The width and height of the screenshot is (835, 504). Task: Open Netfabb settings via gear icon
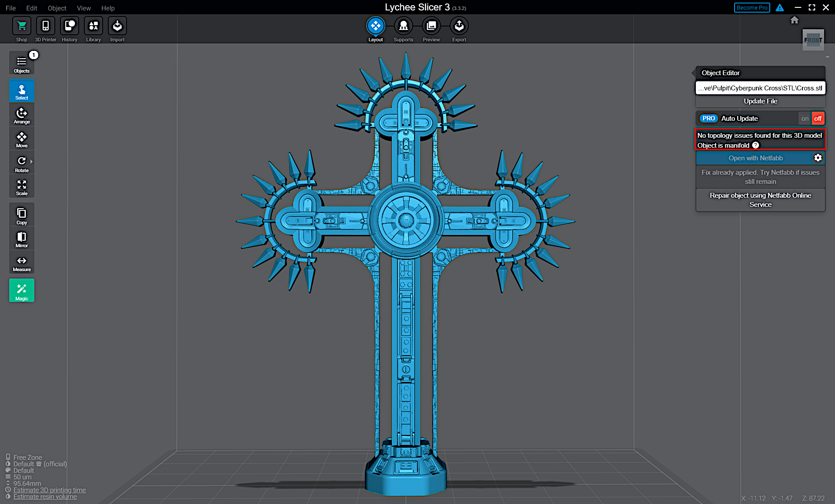(x=818, y=158)
